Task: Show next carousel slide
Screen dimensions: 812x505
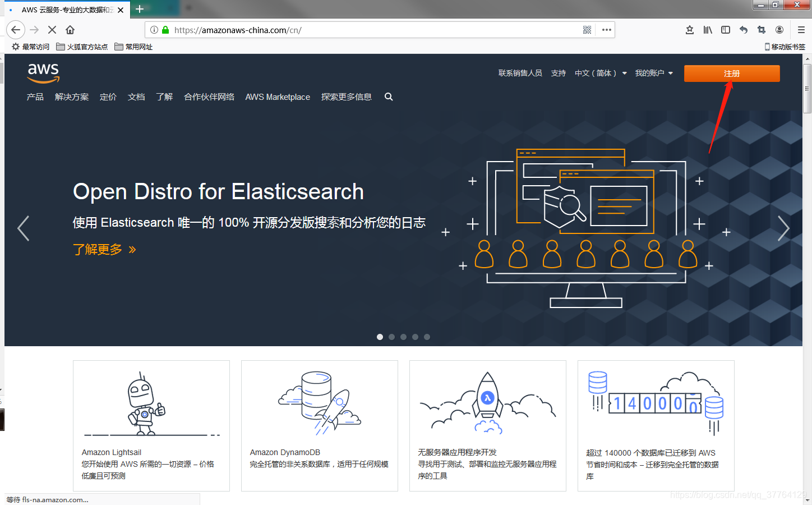Action: pyautogui.click(x=783, y=228)
